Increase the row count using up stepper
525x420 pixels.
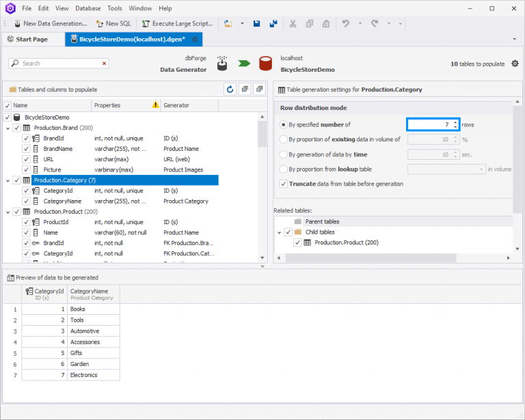pos(455,122)
